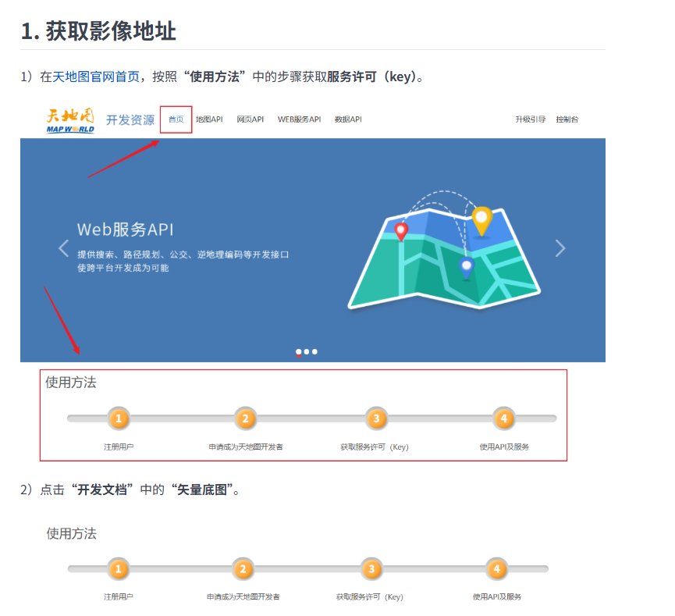This screenshot has width=675, height=616.
Task: Click 获取服务许可 (Key) in boxed 使用方法
Action: (x=375, y=447)
